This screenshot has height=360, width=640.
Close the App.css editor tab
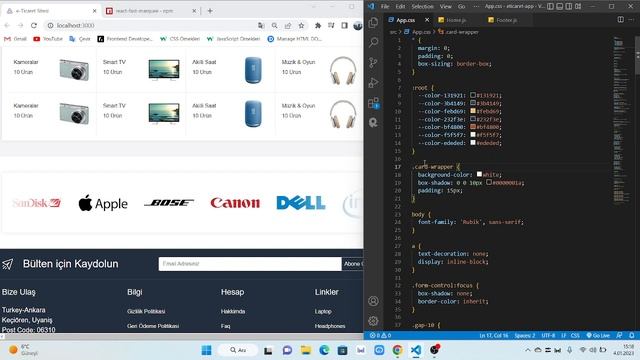click(427, 20)
